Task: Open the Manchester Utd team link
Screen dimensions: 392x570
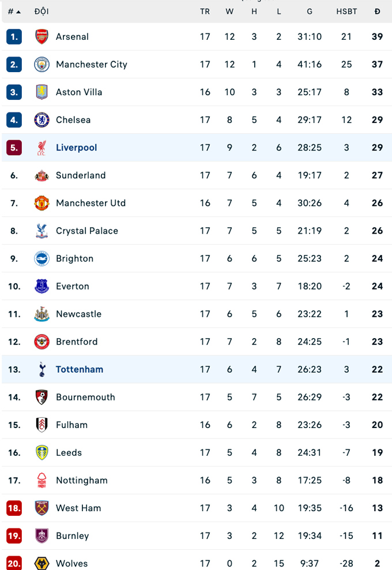Action: pos(91,203)
